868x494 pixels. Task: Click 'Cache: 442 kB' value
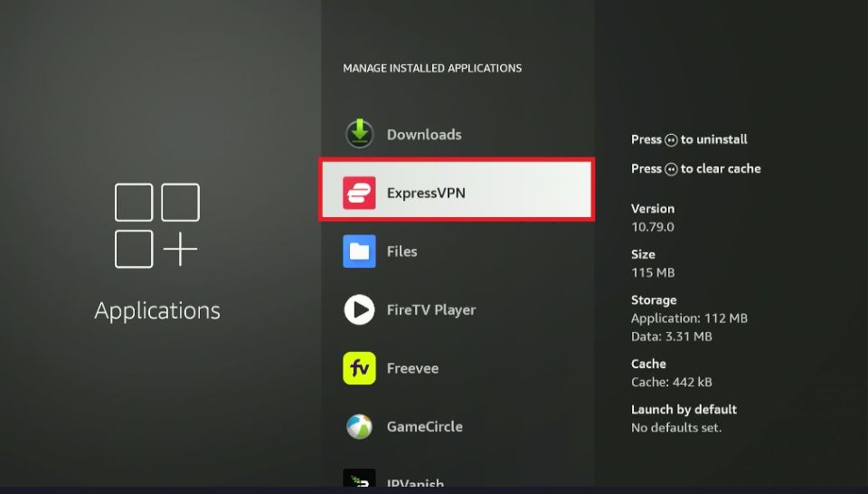point(672,382)
